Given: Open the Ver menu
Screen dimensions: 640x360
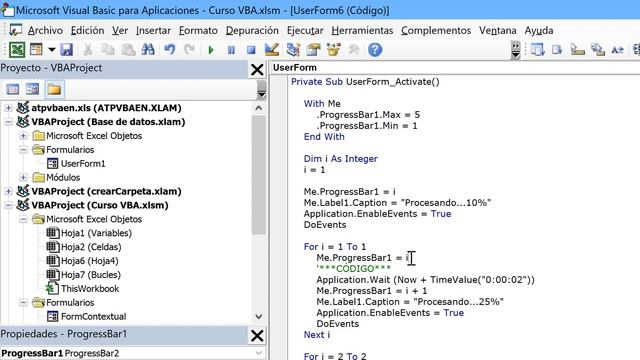Looking at the screenshot, I should click(120, 31).
